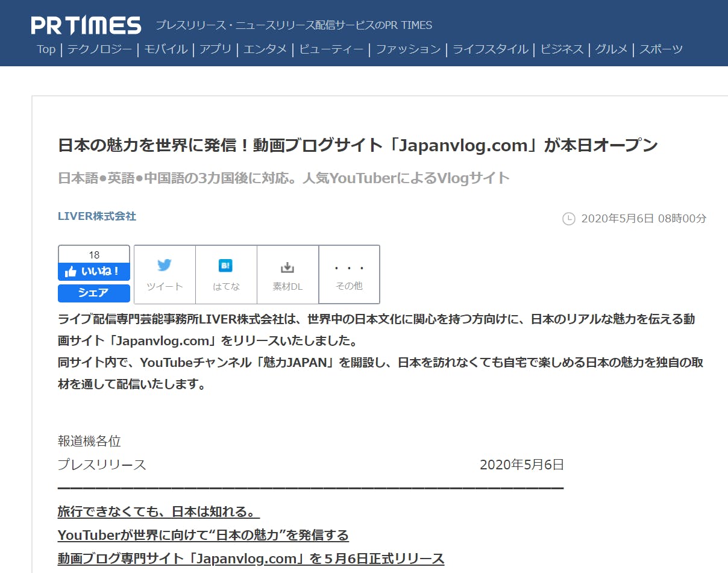Click the 素材DL download icon
Screen dimensions: 728x573
287,268
